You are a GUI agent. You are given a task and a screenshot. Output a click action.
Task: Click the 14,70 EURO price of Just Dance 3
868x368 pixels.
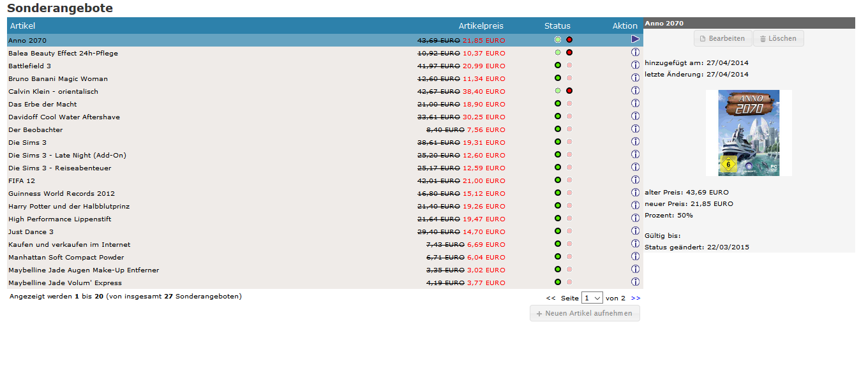point(484,232)
